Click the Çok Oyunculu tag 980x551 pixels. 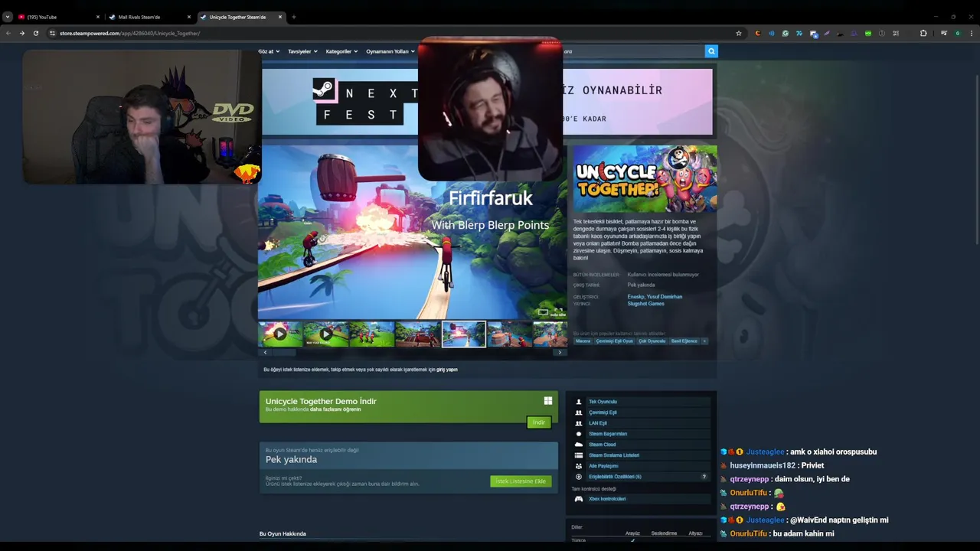click(x=652, y=341)
